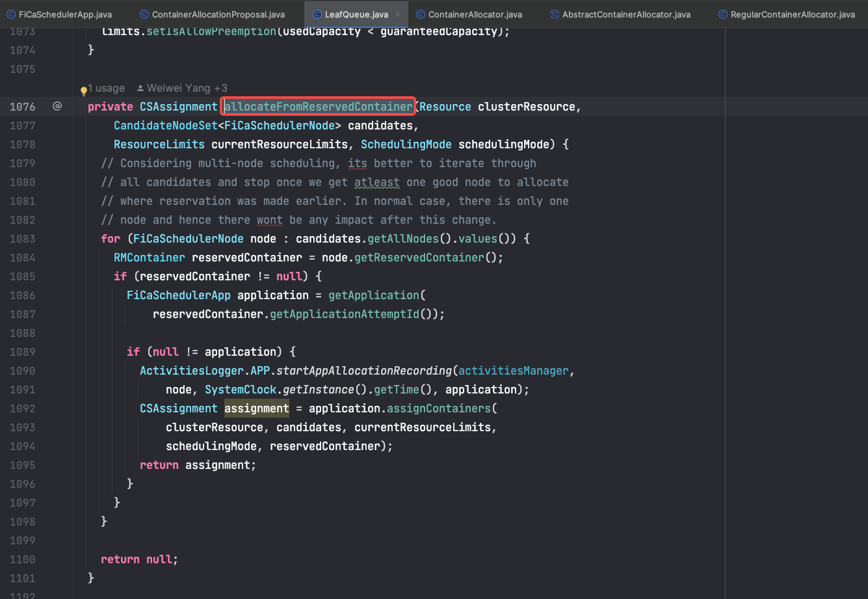The width and height of the screenshot is (868, 599).
Task: Click line number 1083 in the gutter
Action: 23,239
